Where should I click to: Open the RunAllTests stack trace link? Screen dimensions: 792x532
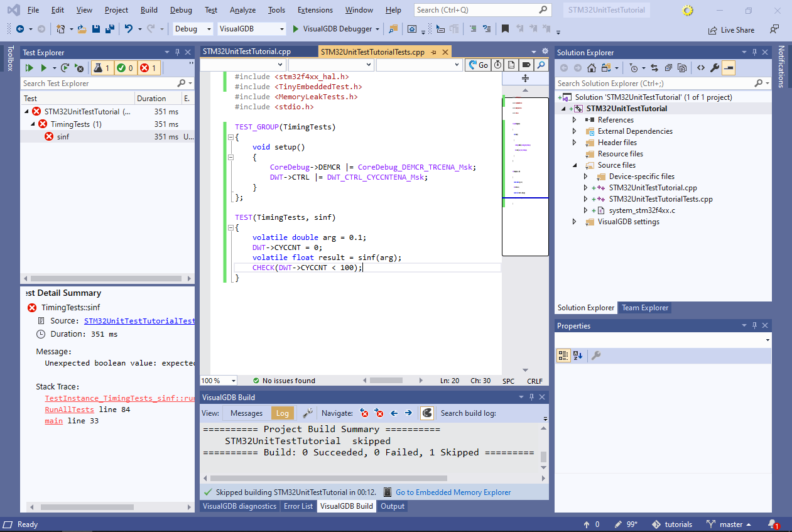[x=69, y=410]
